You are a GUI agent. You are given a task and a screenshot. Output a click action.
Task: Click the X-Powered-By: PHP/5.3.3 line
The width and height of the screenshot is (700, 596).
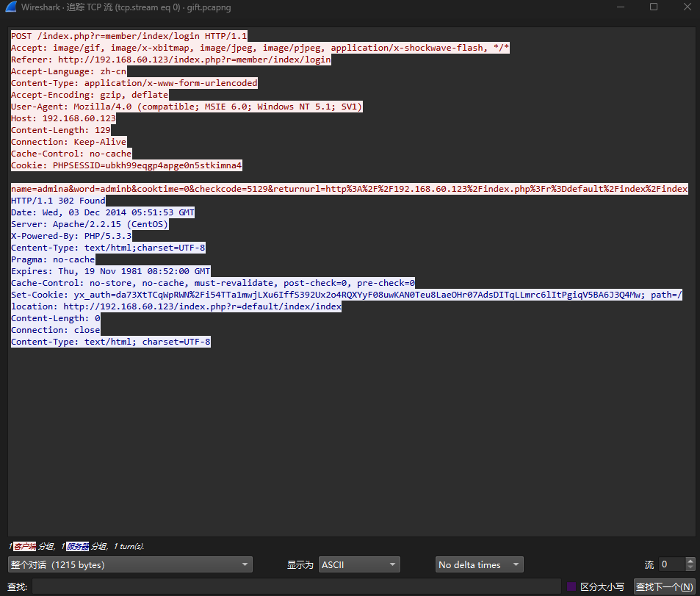pos(71,236)
